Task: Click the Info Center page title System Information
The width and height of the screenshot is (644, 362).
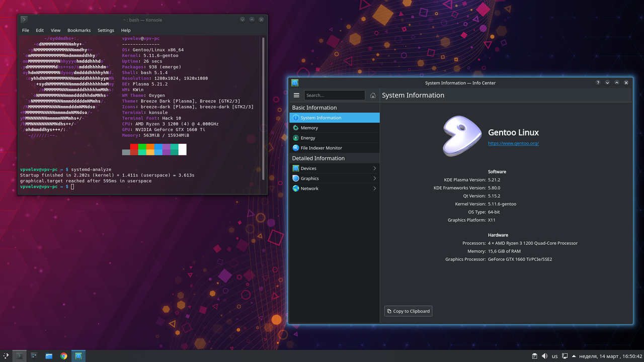Action: tap(413, 95)
